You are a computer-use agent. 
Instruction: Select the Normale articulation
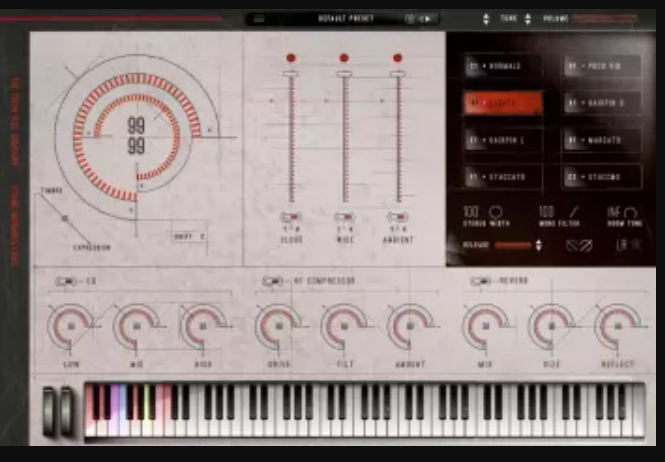coord(503,66)
